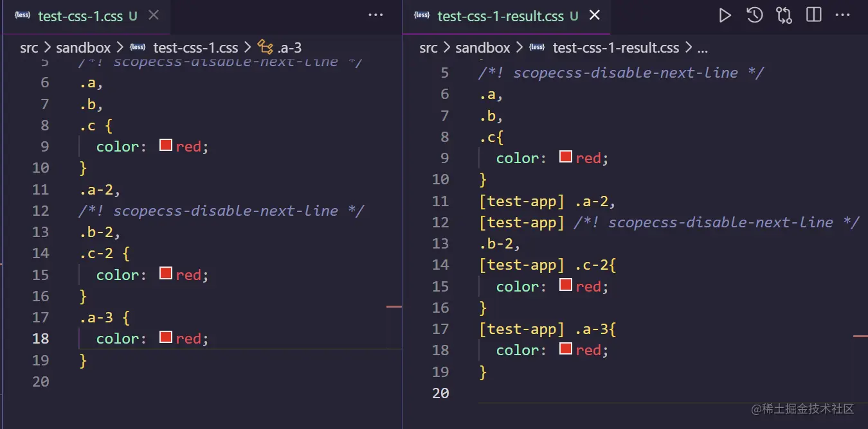
Task: Click the less file icon on left tab
Action: tap(23, 15)
